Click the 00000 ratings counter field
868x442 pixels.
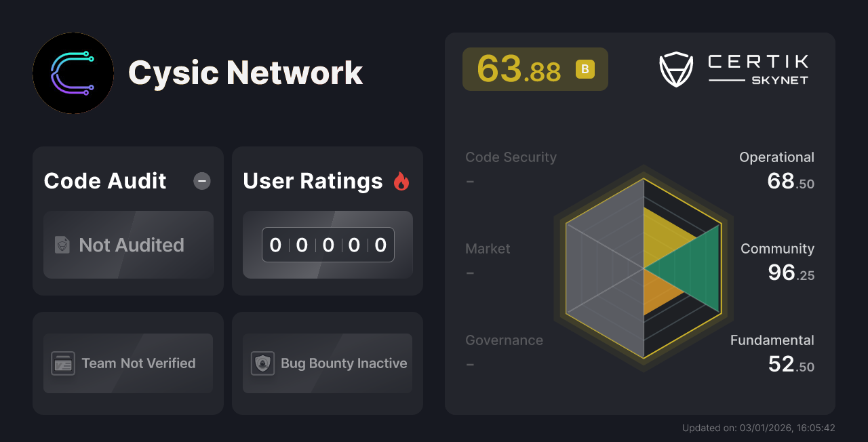pyautogui.click(x=328, y=245)
